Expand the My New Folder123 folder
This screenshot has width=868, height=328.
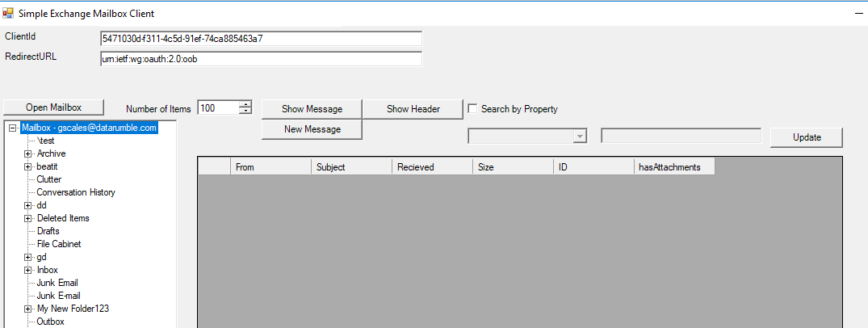27,309
